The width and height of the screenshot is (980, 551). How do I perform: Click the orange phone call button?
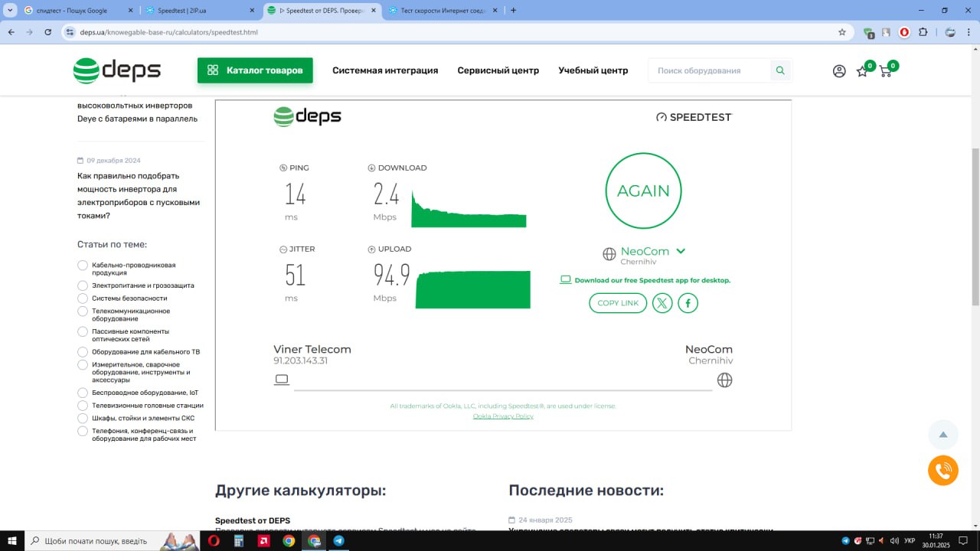click(x=943, y=471)
